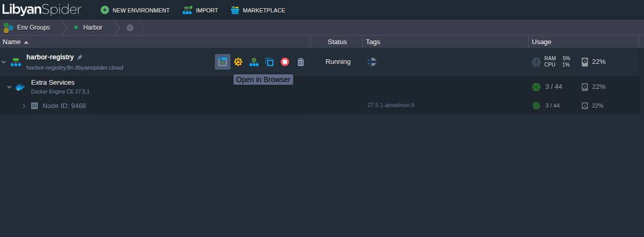Click the pencil icon beside harbor-registry
The image size is (644, 237).
pos(80,57)
